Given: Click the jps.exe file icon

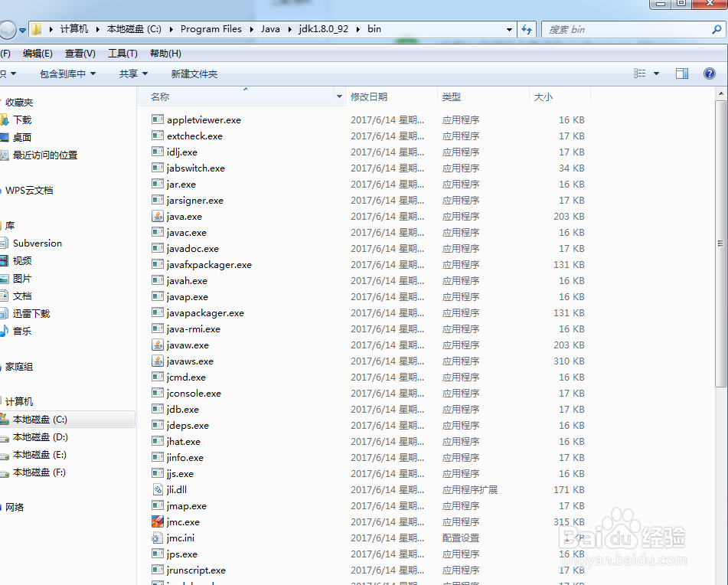Looking at the screenshot, I should tap(158, 554).
